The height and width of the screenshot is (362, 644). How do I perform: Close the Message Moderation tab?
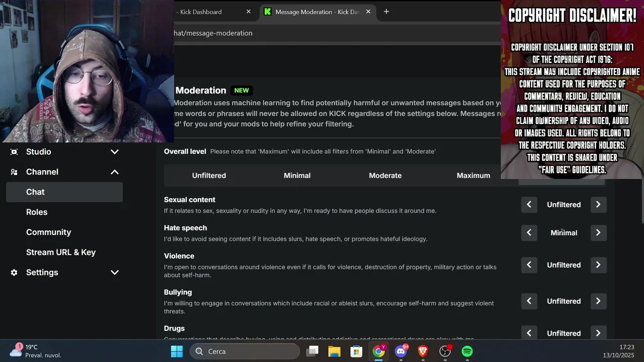(368, 12)
